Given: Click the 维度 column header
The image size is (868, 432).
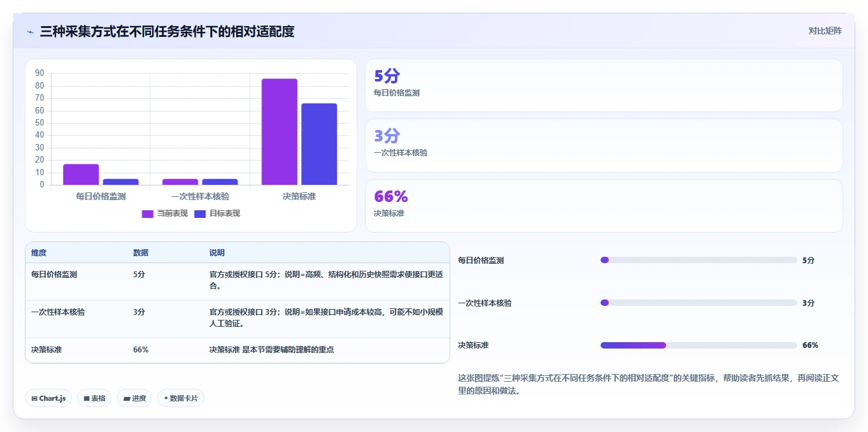Looking at the screenshot, I should click(39, 253).
